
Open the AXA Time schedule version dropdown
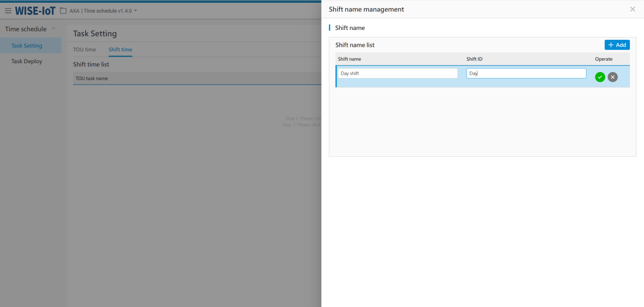pyautogui.click(x=136, y=11)
